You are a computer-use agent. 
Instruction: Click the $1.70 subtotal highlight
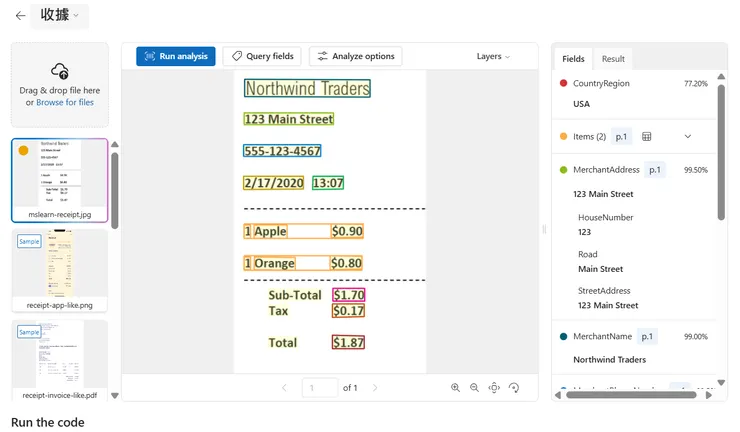[x=349, y=295]
